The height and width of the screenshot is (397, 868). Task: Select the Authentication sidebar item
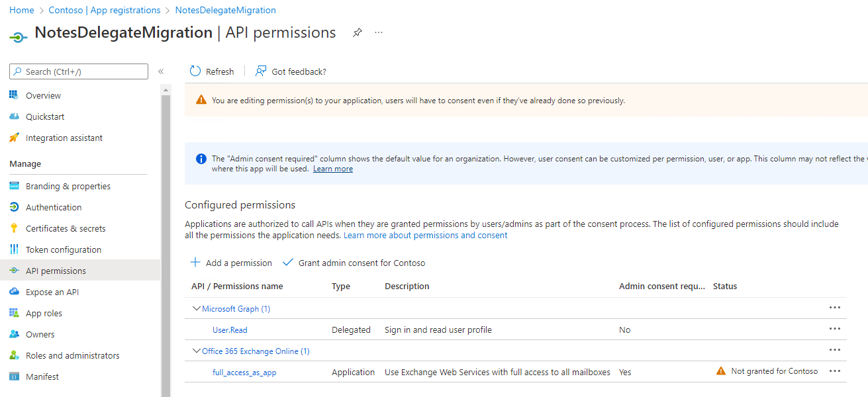click(51, 206)
